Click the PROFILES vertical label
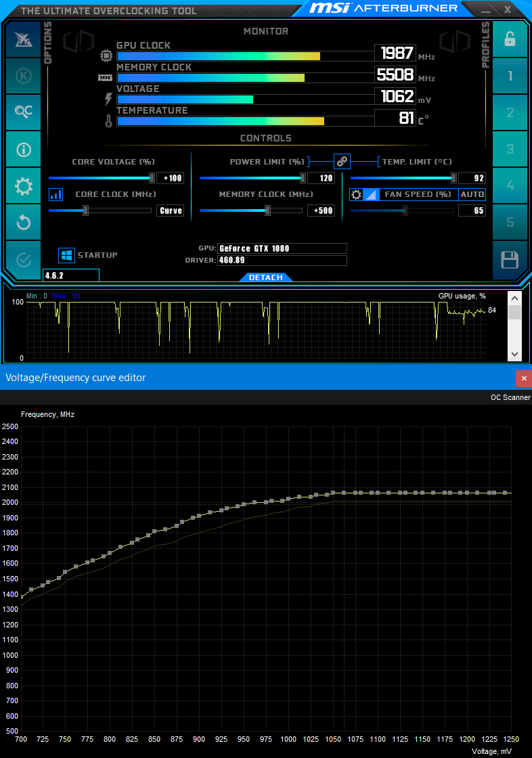 pos(485,45)
